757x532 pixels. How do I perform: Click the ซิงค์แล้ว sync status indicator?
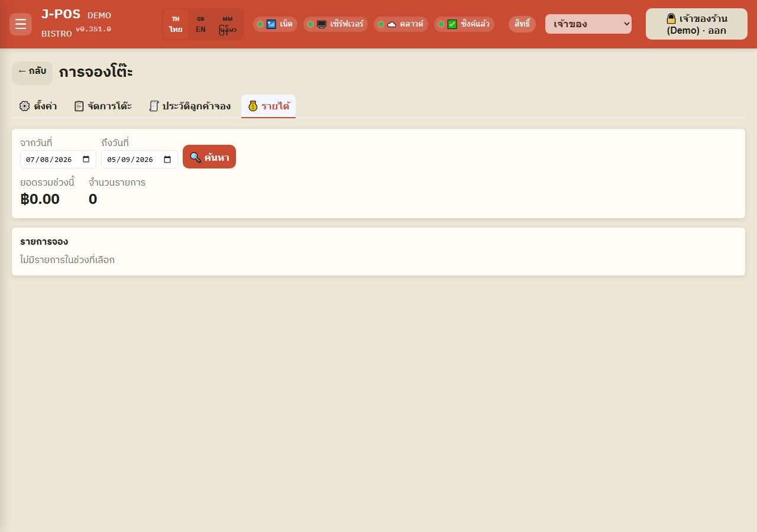point(464,24)
